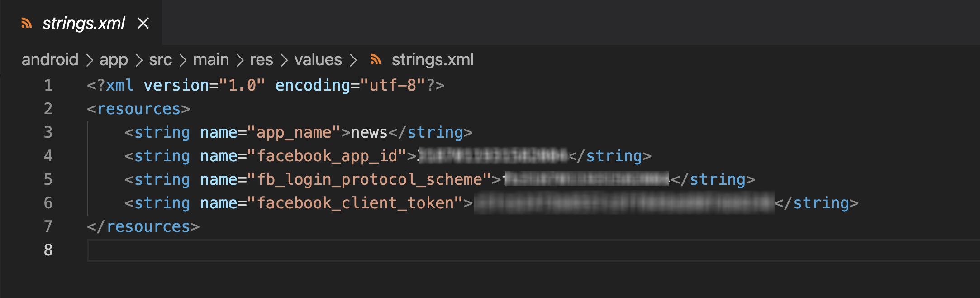
Task: Open the res breadcrumb dropdown
Action: 262,59
